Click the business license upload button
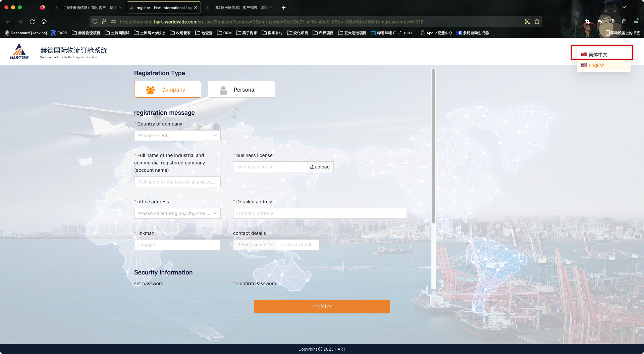This screenshot has height=354, width=644. (320, 167)
